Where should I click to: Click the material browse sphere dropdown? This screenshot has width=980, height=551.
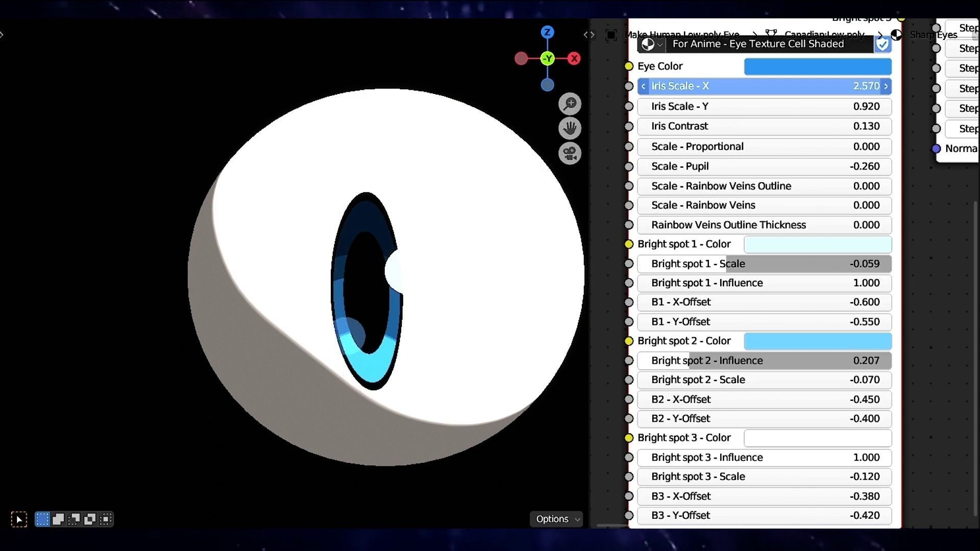click(x=652, y=44)
